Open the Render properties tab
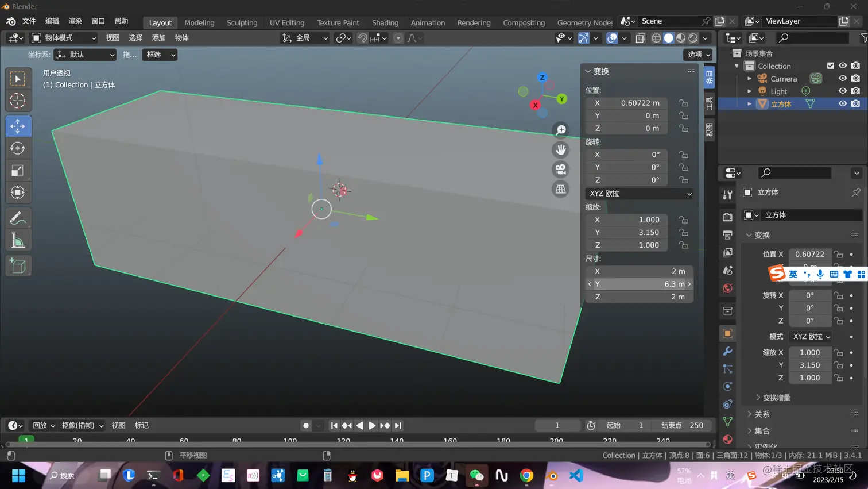Viewport: 868px width, 489px height. tap(727, 217)
